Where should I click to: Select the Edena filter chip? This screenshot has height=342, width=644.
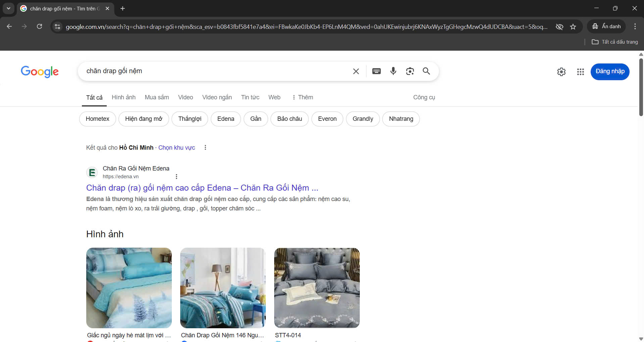tap(226, 119)
